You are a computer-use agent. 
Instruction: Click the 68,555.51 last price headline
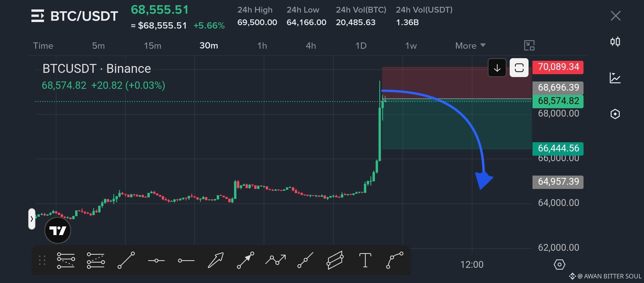pyautogui.click(x=160, y=10)
